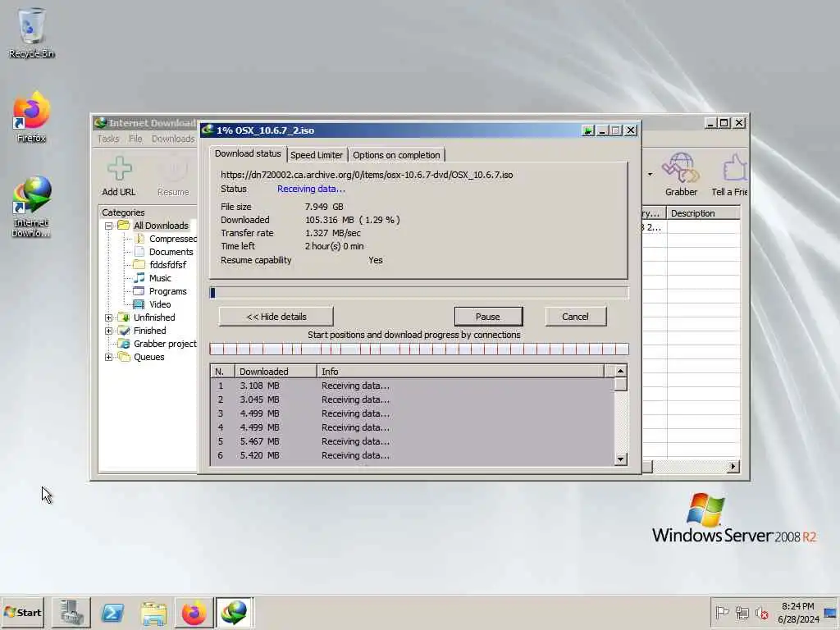840x630 pixels.
Task: Select the Finished category label
Action: click(149, 331)
